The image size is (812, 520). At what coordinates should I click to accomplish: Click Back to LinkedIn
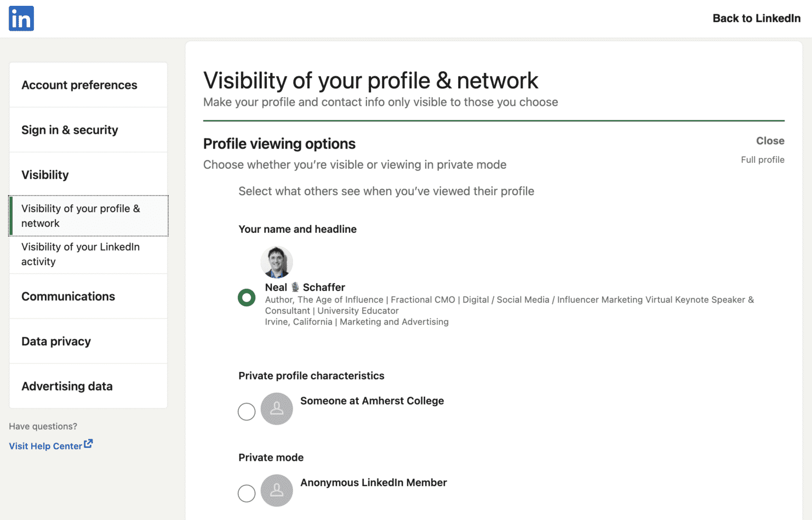click(x=756, y=18)
